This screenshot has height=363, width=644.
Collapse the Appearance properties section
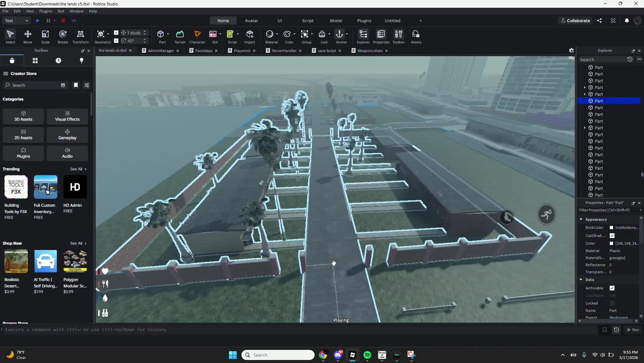click(581, 219)
